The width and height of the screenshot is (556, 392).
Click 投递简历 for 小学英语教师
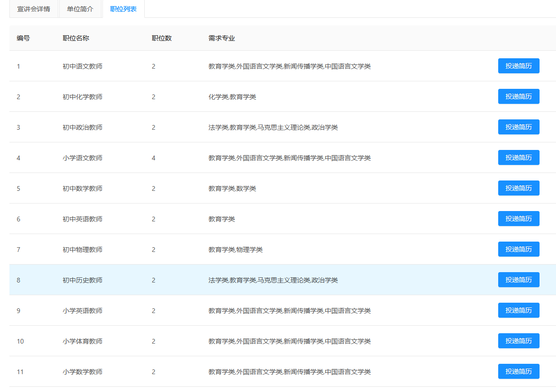[x=518, y=311]
